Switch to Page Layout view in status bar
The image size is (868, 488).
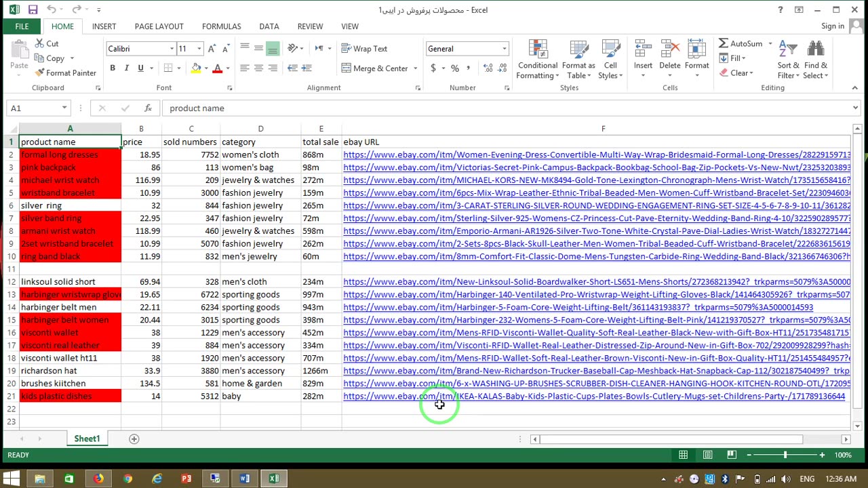coord(707,455)
